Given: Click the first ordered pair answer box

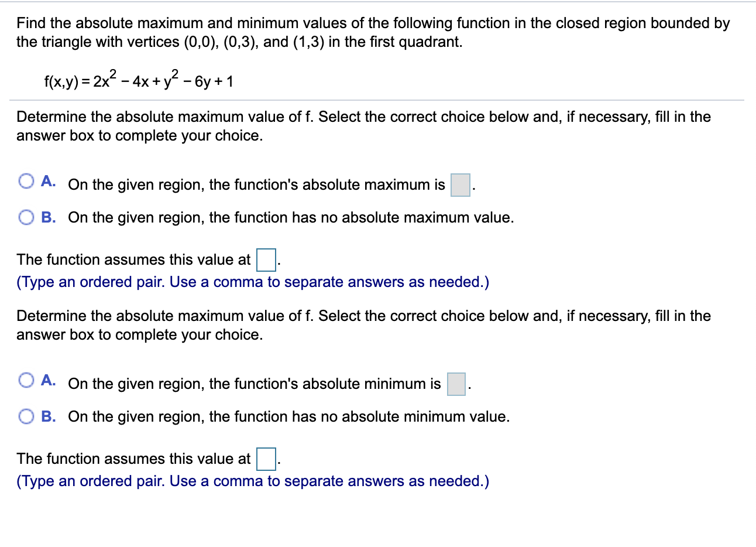Looking at the screenshot, I should 266,261.
